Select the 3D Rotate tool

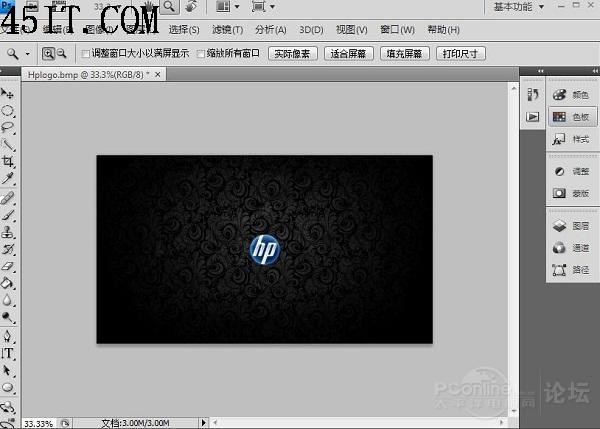click(x=7, y=406)
